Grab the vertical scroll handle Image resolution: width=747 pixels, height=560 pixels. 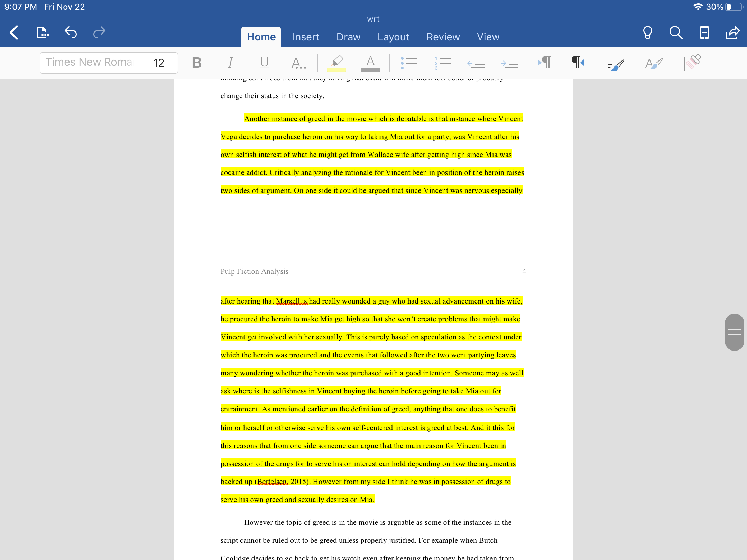(734, 332)
